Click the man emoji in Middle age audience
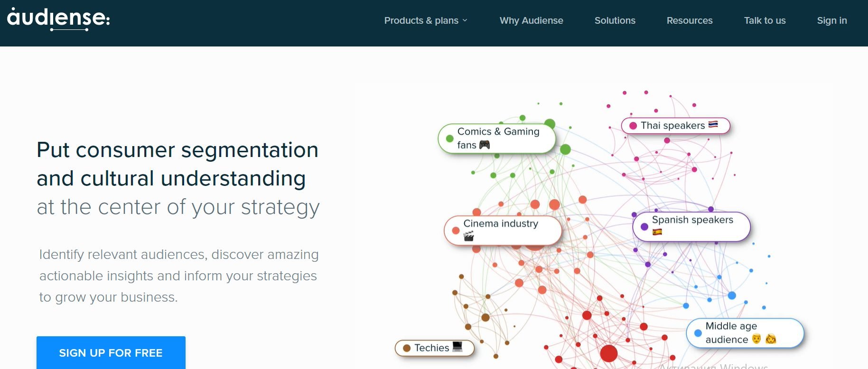 coord(756,339)
